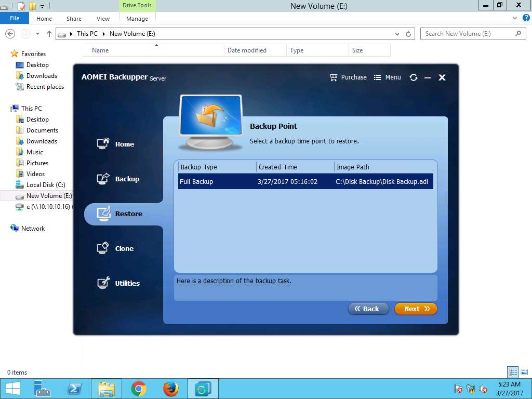Switch Explorer to details view
This screenshot has height=399, width=532.
513,372
